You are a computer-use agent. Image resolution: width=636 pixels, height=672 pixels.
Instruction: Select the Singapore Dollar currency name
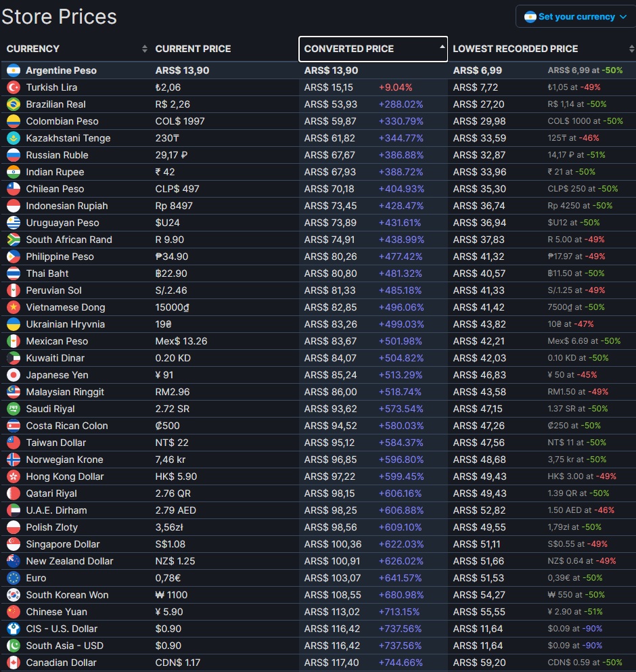tap(63, 544)
